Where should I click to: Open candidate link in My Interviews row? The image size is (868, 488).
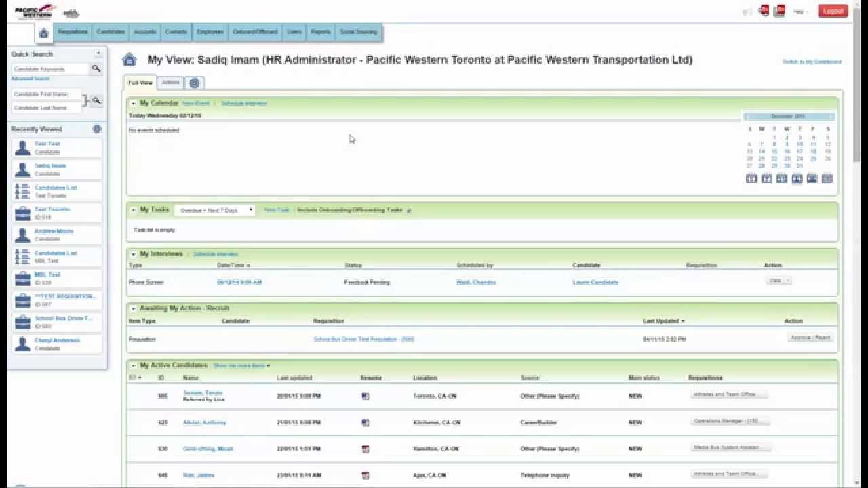click(595, 282)
